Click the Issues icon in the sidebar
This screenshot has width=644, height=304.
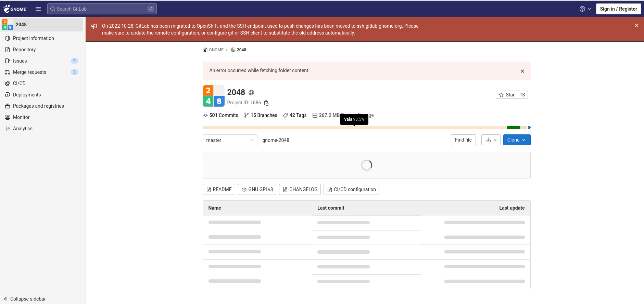[x=8, y=61]
